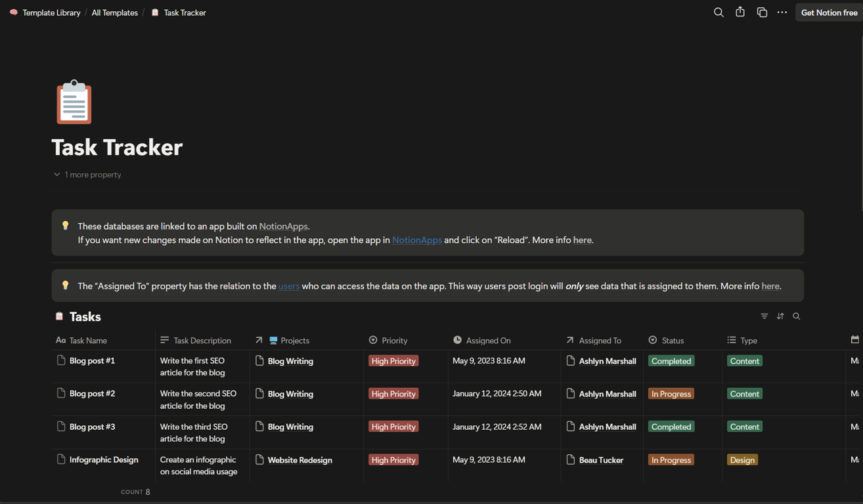The image size is (863, 504).
Task: Click the duplicate template icon
Action: (762, 12)
